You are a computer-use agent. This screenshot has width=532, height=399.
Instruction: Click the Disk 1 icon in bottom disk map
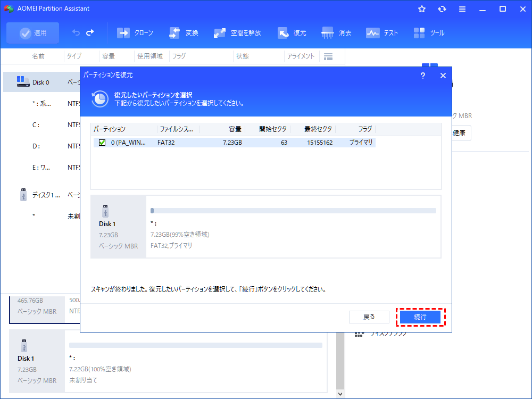click(x=24, y=345)
